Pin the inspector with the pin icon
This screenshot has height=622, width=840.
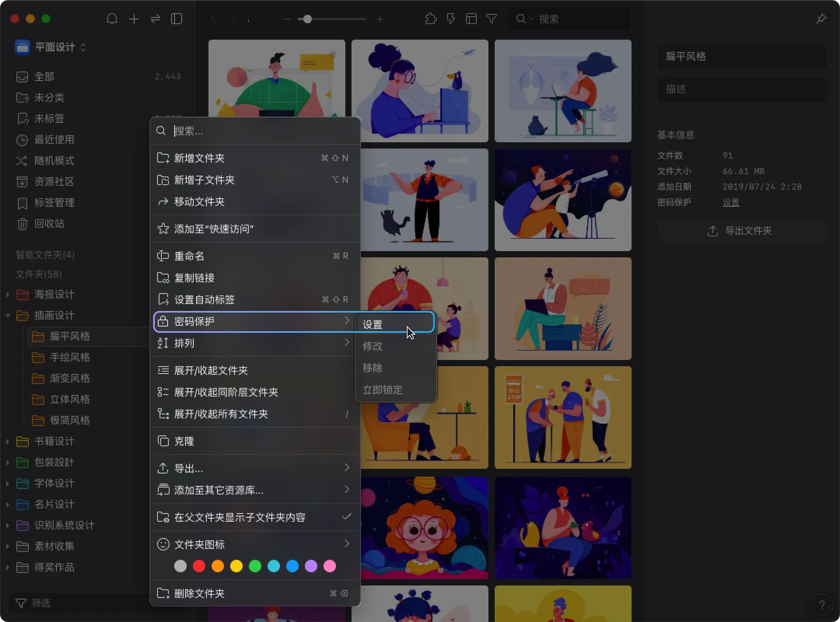click(x=821, y=19)
